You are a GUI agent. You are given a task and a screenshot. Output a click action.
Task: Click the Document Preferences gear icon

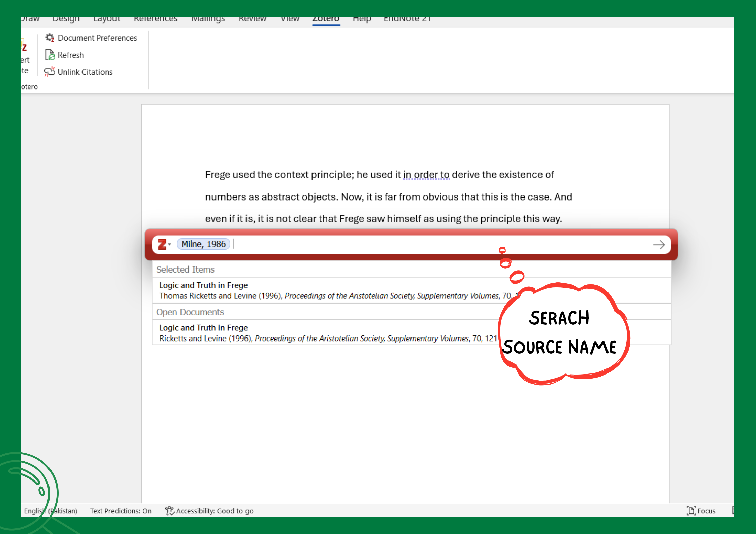tap(50, 38)
